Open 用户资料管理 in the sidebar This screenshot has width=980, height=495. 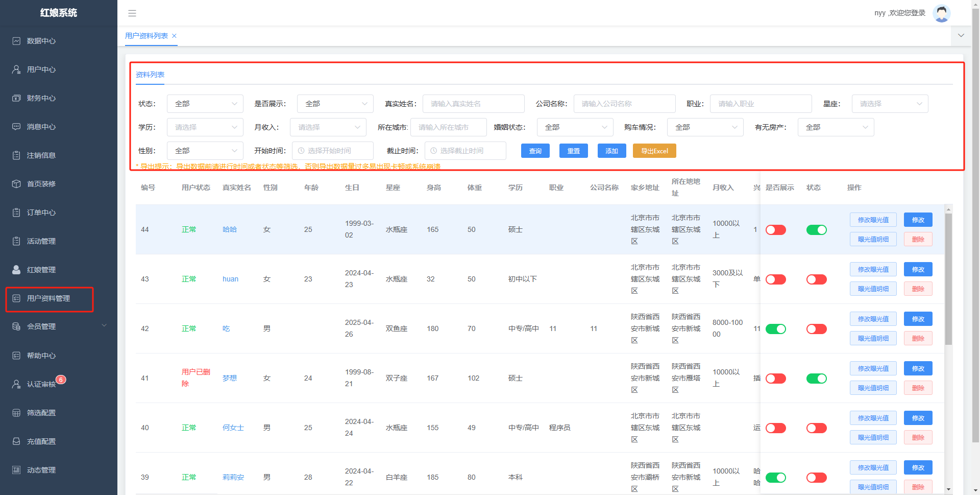48,298
